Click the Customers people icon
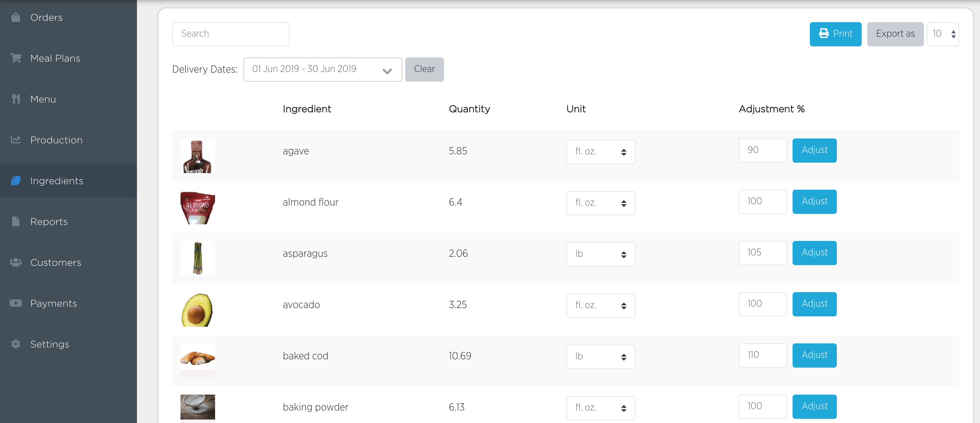The height and width of the screenshot is (423, 980). [x=16, y=262]
